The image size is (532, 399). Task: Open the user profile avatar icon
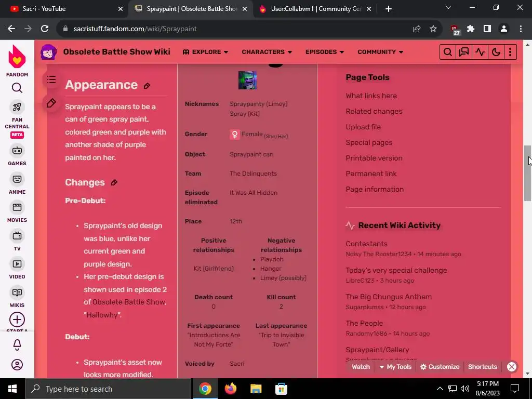coord(17,365)
